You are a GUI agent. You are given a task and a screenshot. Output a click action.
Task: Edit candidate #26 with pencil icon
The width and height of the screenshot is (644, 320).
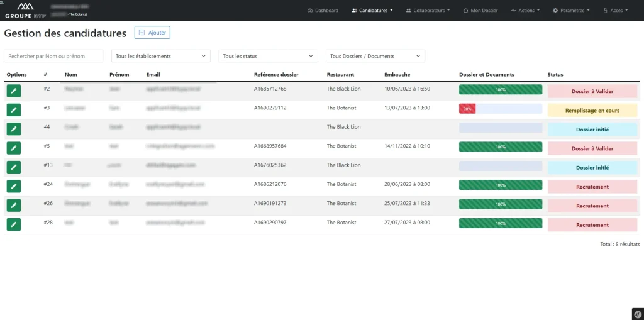coord(14,206)
